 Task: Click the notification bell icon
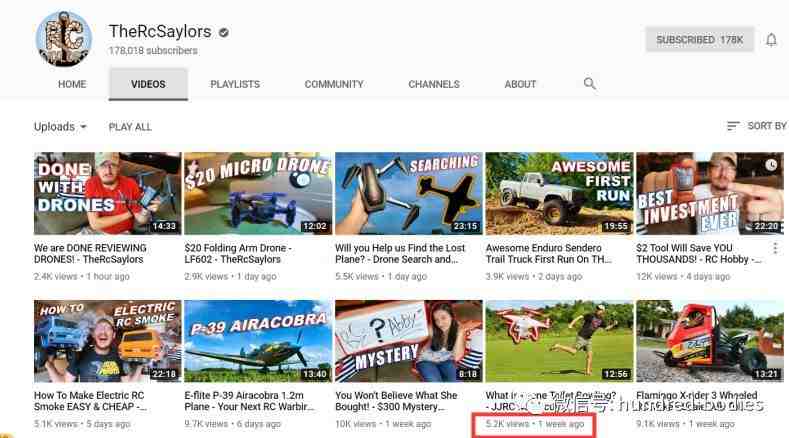point(771,40)
